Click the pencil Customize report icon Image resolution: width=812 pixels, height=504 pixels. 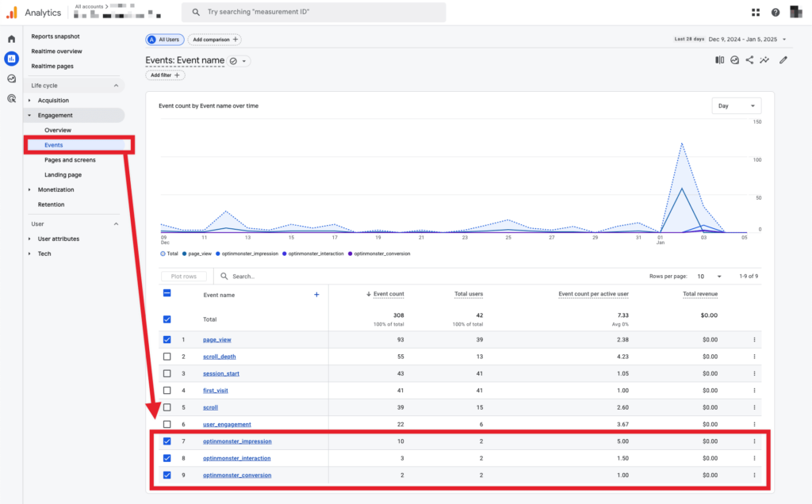(783, 60)
